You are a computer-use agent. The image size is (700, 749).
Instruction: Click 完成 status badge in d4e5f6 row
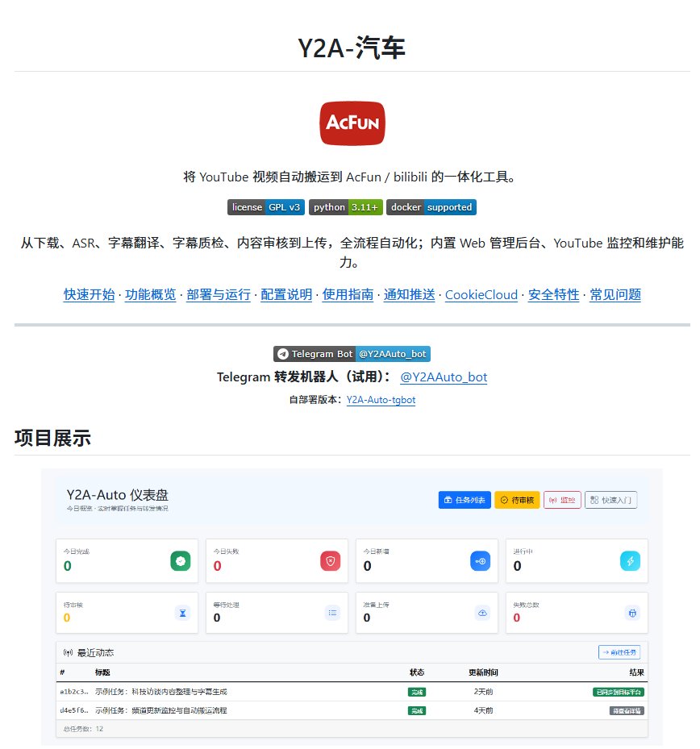(417, 711)
